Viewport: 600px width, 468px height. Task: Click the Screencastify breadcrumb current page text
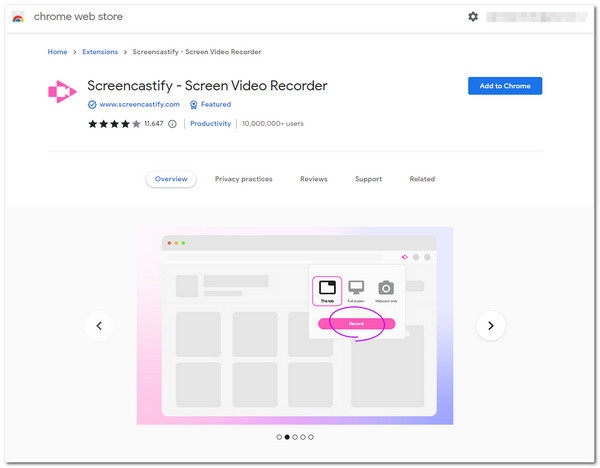(x=197, y=52)
